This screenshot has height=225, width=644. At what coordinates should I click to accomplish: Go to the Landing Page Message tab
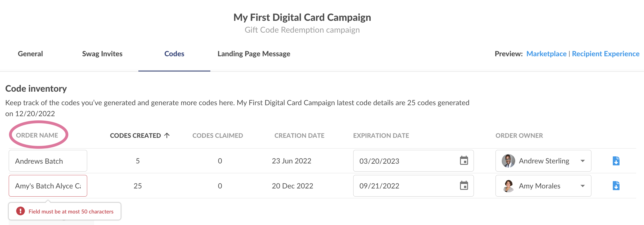254,54
